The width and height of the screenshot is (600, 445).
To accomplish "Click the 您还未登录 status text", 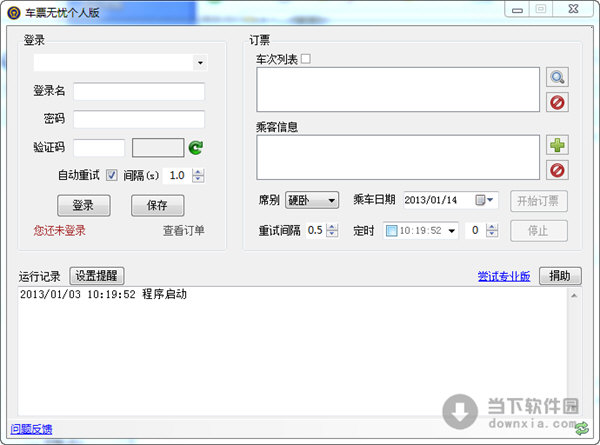I will tap(60, 231).
